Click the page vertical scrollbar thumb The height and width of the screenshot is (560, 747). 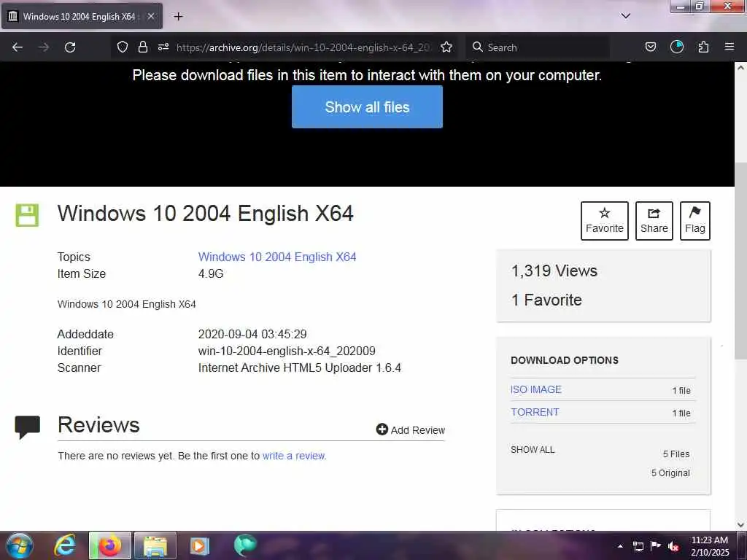[740, 261]
